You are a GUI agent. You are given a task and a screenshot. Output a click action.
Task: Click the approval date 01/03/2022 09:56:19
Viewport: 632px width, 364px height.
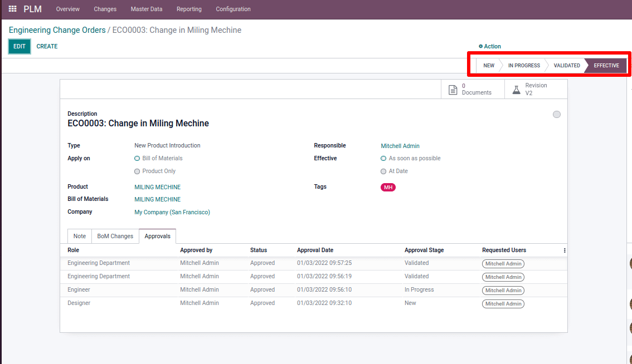point(324,276)
